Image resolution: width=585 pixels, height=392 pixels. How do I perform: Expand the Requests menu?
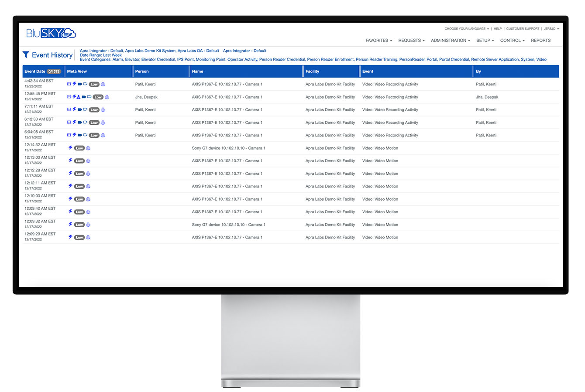click(x=411, y=41)
